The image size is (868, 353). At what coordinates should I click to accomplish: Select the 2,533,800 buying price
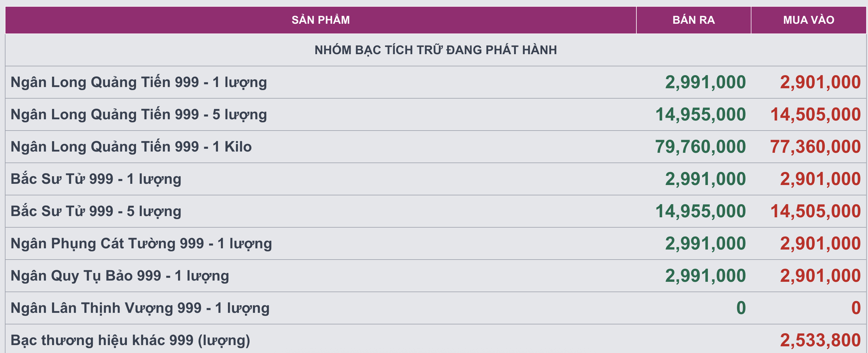(820, 340)
